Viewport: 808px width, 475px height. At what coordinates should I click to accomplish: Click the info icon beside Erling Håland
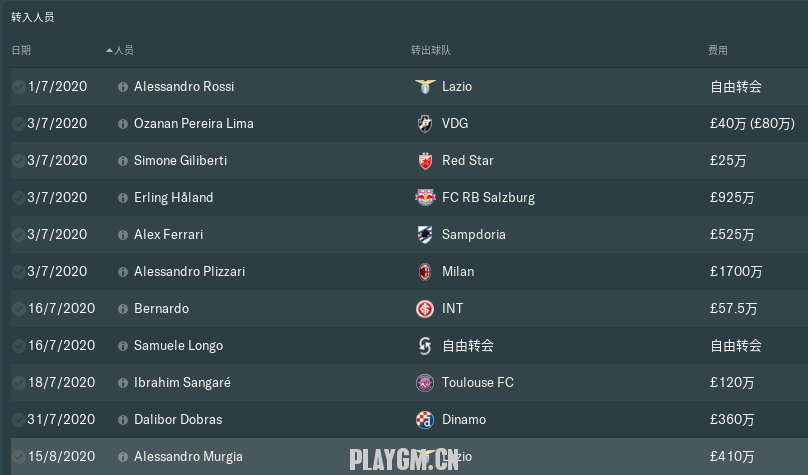tap(123, 198)
